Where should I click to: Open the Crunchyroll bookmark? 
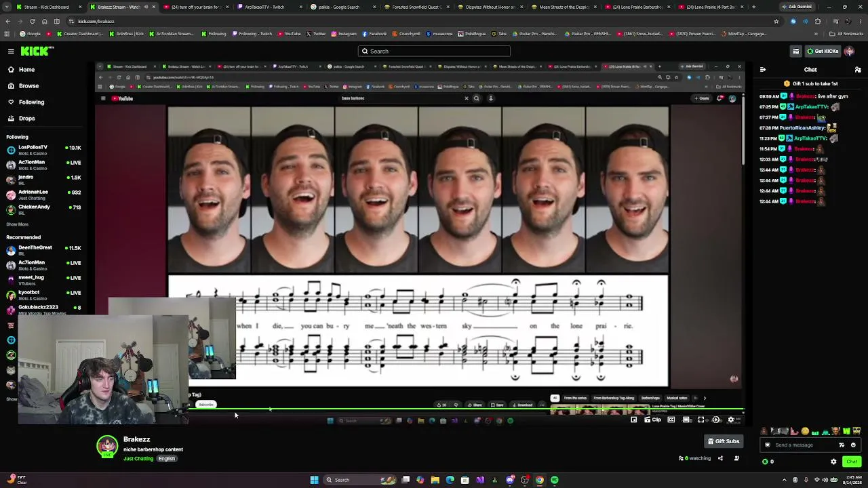click(x=406, y=33)
